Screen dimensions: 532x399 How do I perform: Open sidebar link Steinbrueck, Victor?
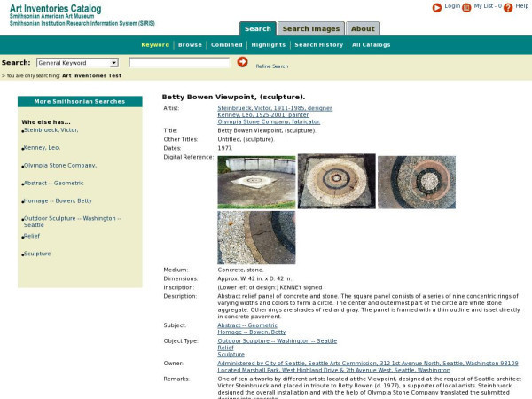click(x=51, y=130)
